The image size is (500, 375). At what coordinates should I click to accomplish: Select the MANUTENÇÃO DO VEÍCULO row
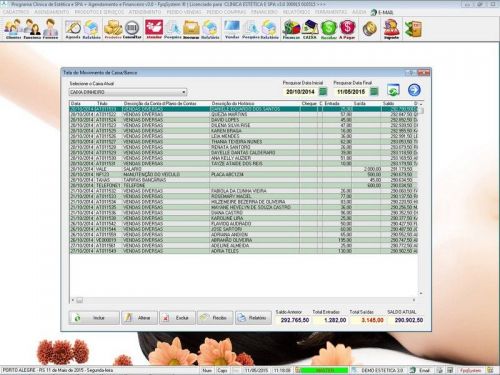[x=243, y=174]
